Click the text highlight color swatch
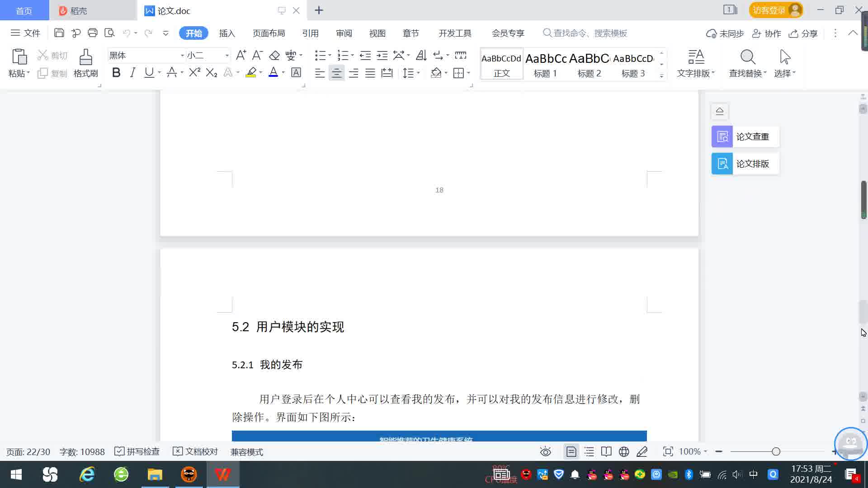This screenshot has width=868, height=488. coord(251,72)
